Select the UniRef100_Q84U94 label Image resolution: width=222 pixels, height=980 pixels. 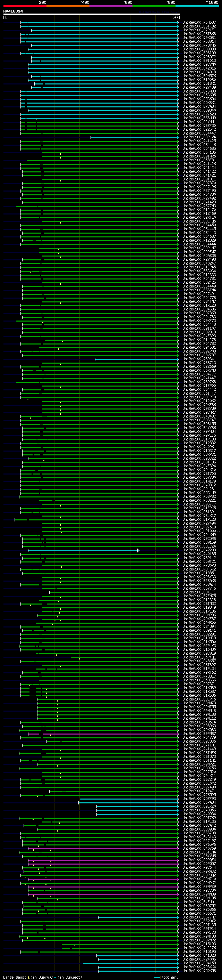[x=199, y=626]
